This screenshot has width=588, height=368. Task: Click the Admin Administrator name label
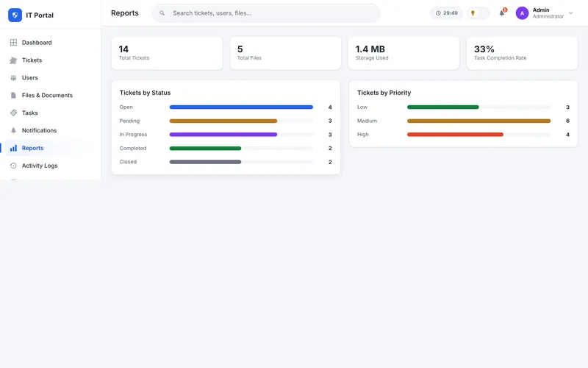(548, 13)
